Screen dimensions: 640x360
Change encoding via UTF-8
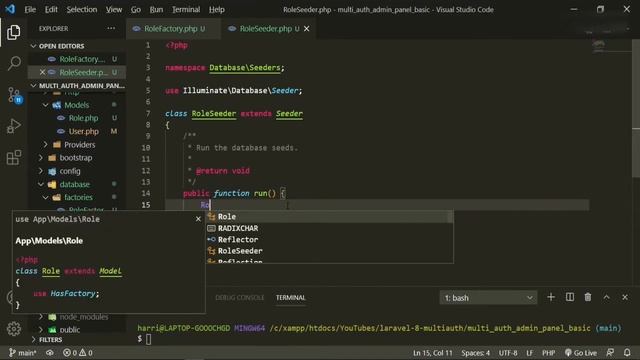508,353
